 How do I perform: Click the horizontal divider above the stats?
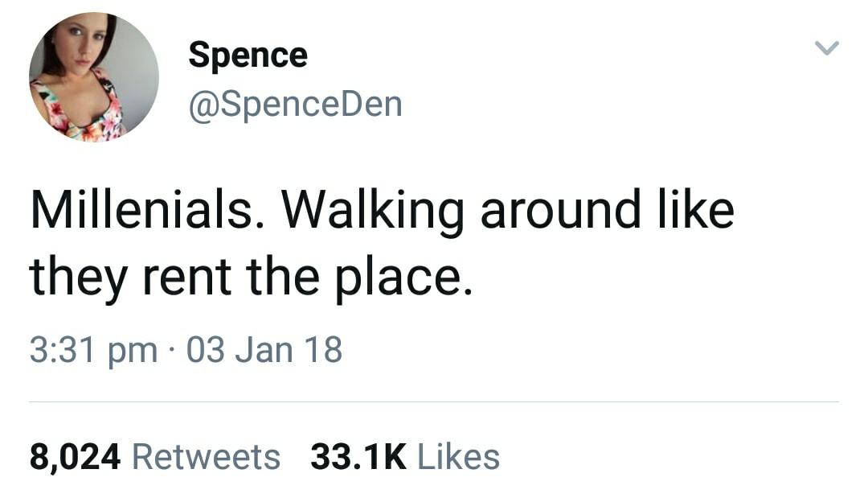434,401
